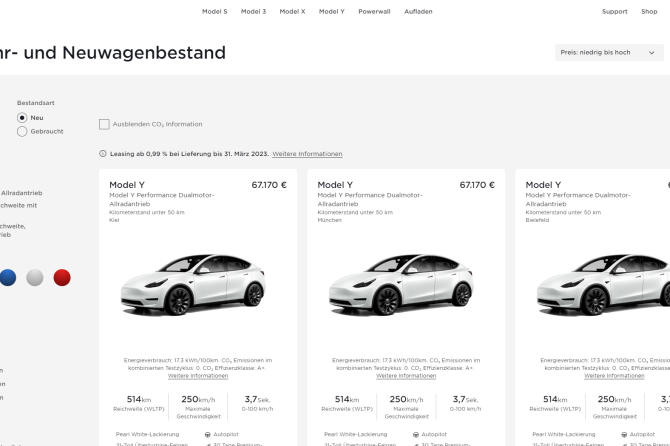Click the Model Y title on the München card
The image size is (670, 446).
click(x=335, y=185)
